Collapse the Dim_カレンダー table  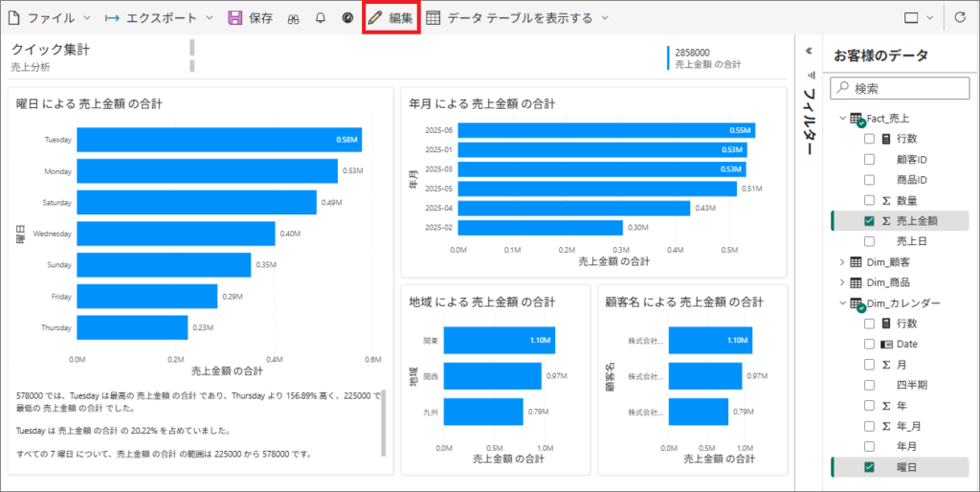coord(842,303)
